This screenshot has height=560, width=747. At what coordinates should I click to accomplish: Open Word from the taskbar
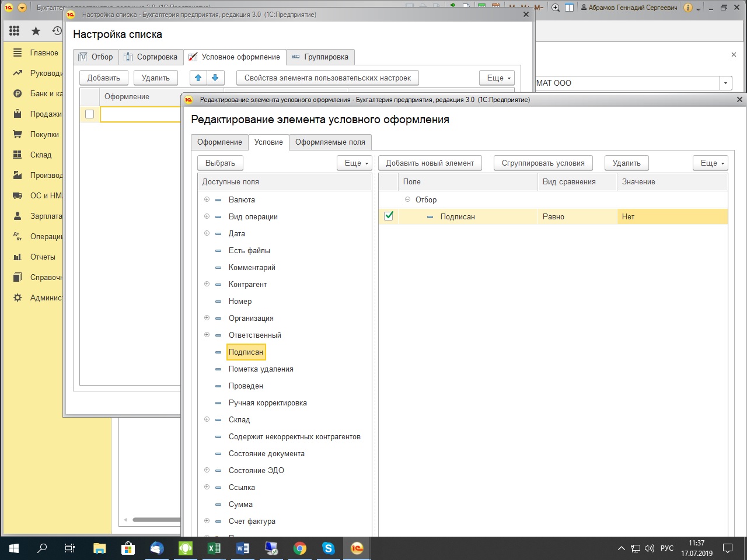(x=242, y=548)
